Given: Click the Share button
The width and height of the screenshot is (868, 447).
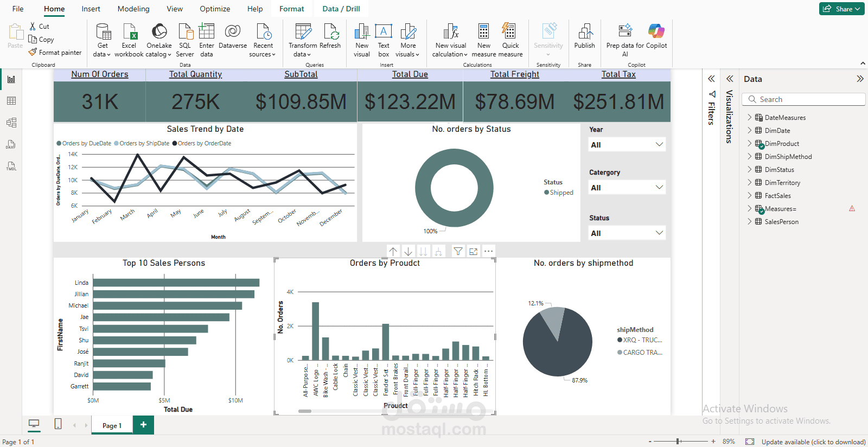Looking at the screenshot, I should click(841, 9).
